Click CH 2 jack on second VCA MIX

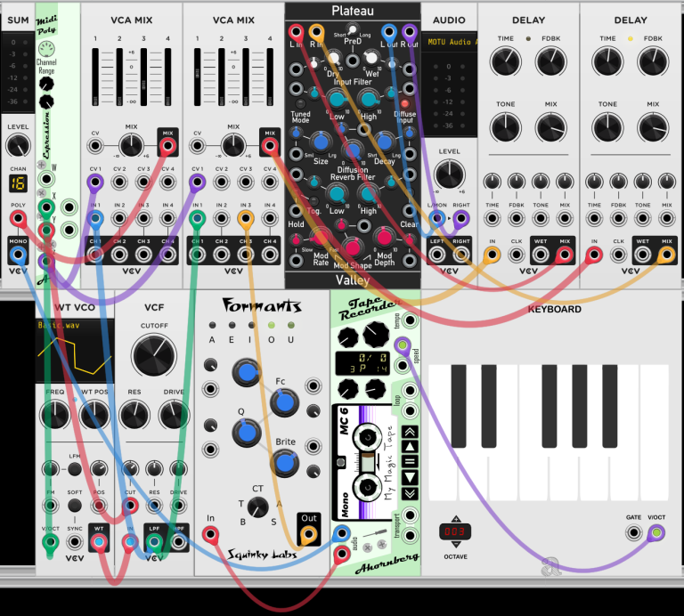pos(222,255)
